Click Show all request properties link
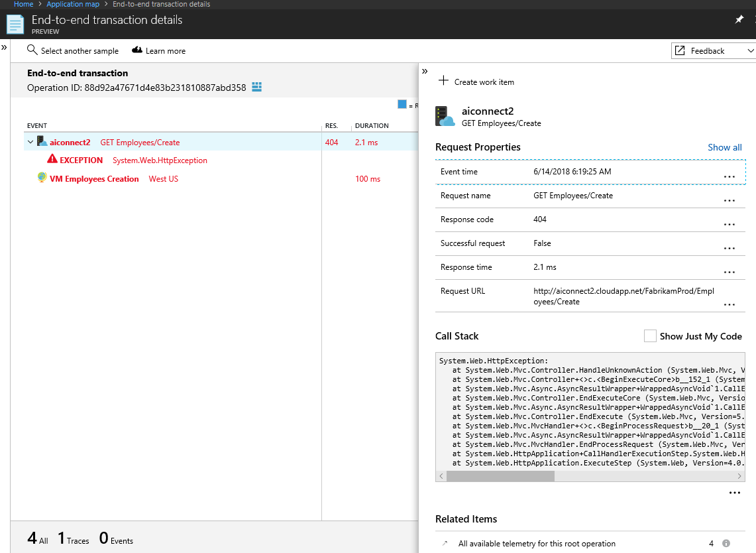This screenshot has width=756, height=553. [724, 147]
